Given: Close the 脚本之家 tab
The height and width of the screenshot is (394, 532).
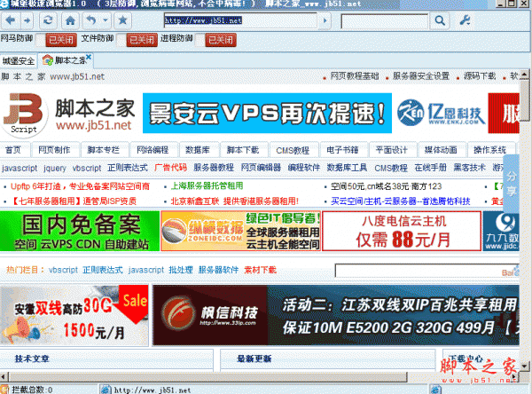Looking at the screenshot, I should 89,57.
